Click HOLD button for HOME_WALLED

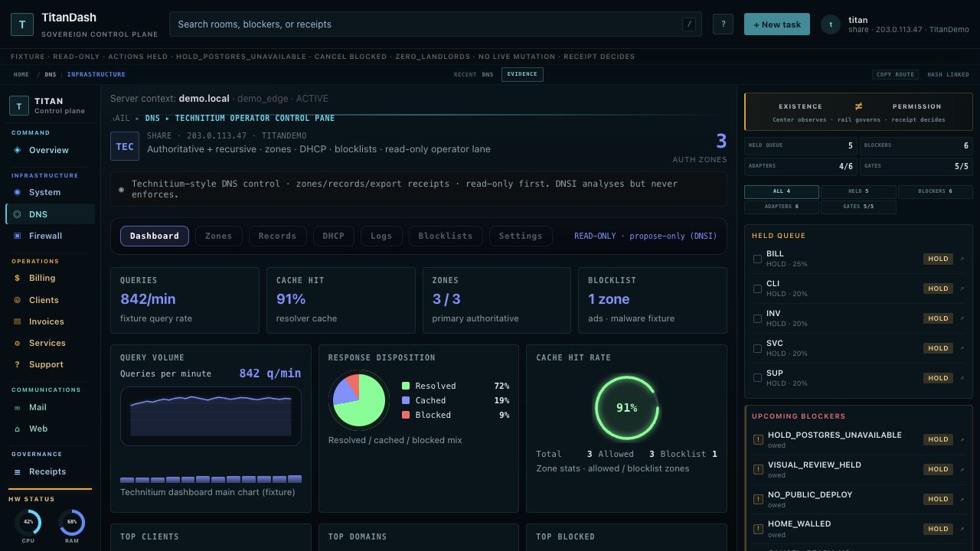[938, 529]
